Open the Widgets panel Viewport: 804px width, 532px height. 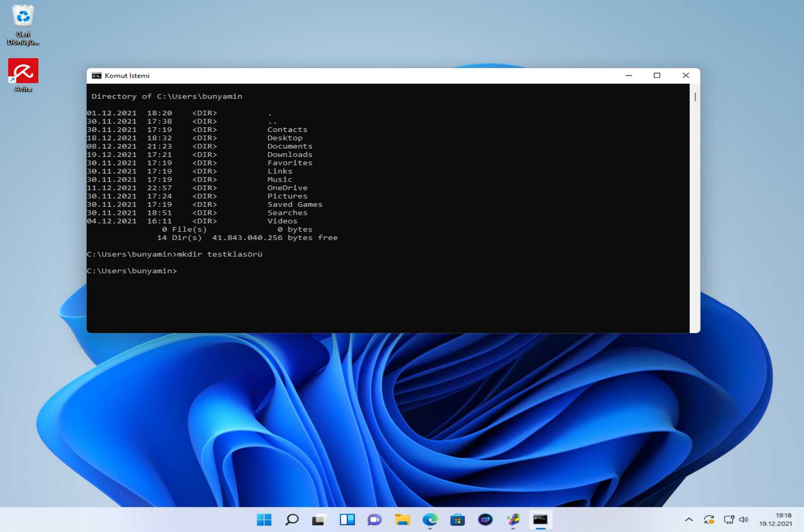[x=347, y=519]
